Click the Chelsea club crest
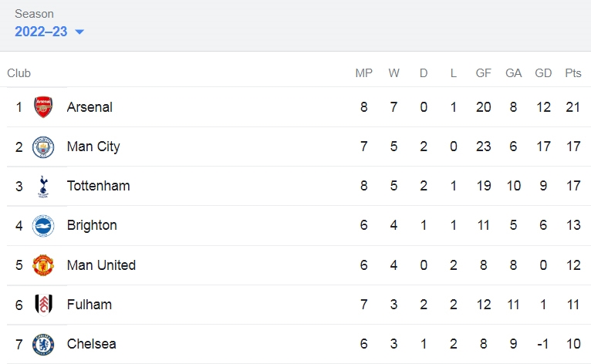 tap(43, 345)
